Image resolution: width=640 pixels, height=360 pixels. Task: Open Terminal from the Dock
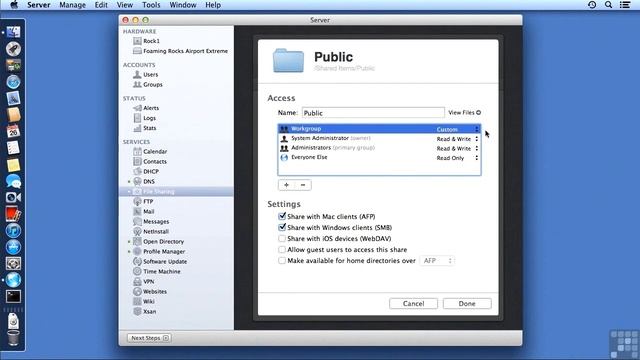[13, 296]
